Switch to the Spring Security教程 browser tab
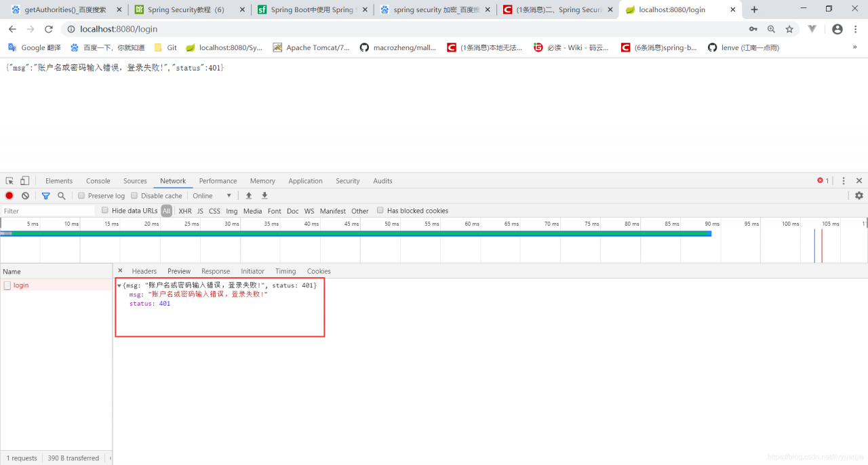Image resolution: width=868 pixels, height=465 pixels. (189, 9)
